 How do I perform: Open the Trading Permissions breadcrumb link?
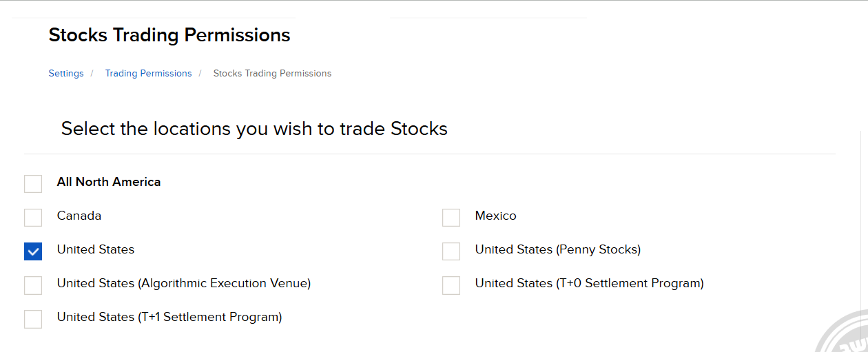click(148, 74)
